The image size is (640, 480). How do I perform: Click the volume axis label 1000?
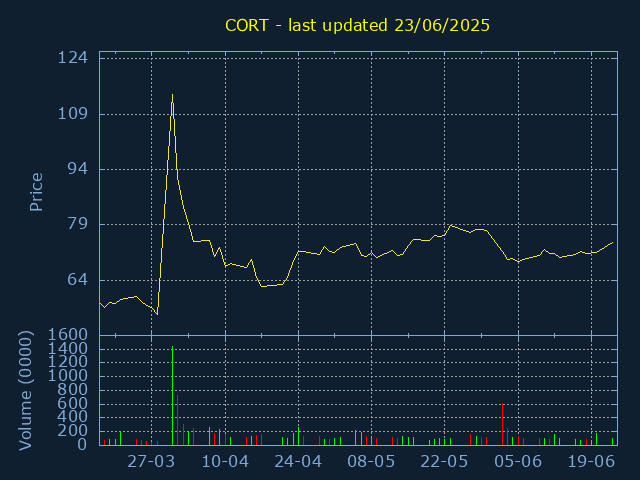point(68,376)
